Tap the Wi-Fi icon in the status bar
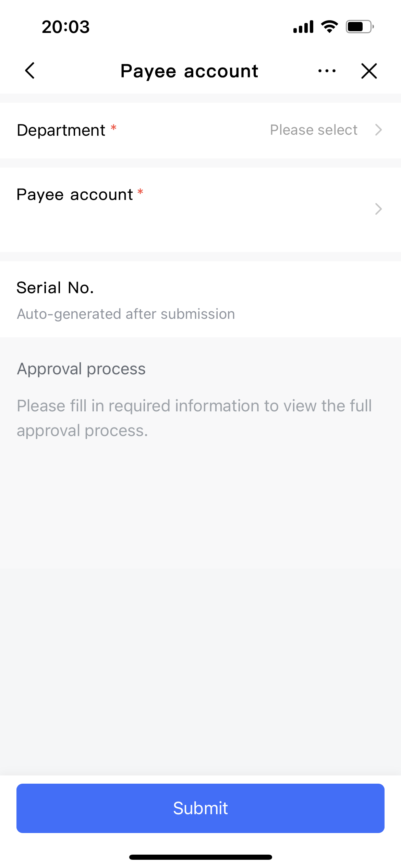Screen dimensions: 401x868 click(x=329, y=26)
